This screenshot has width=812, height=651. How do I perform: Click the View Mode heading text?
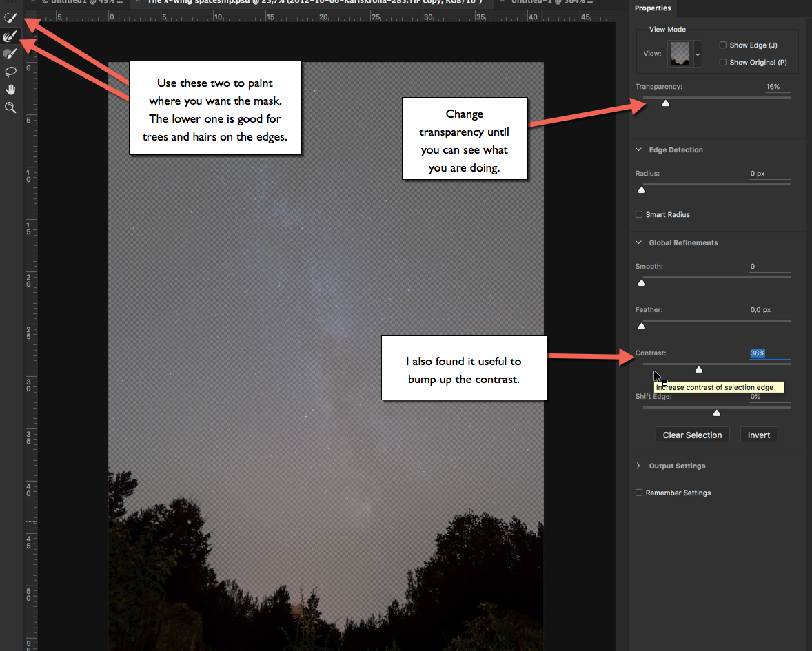pos(667,30)
